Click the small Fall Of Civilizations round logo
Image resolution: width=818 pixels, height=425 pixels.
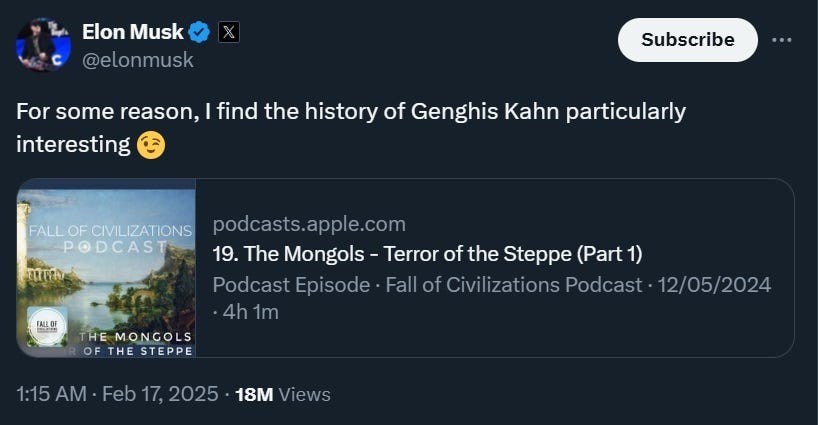(47, 327)
